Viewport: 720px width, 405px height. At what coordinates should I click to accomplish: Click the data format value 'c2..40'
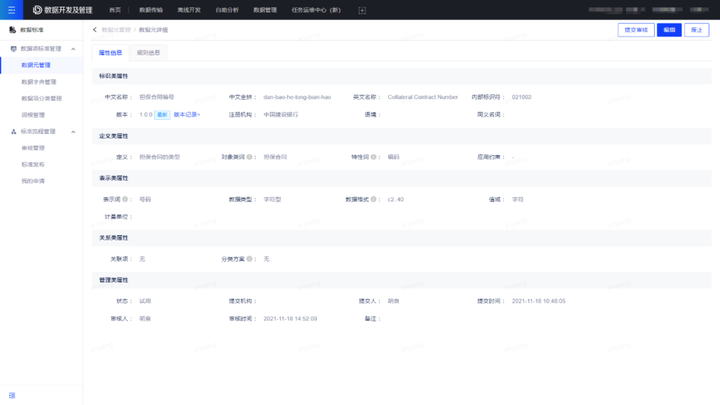(x=396, y=199)
